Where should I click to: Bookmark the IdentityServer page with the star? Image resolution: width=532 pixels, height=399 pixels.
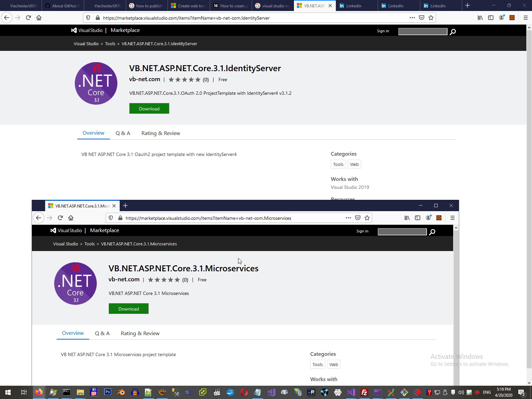click(x=431, y=18)
